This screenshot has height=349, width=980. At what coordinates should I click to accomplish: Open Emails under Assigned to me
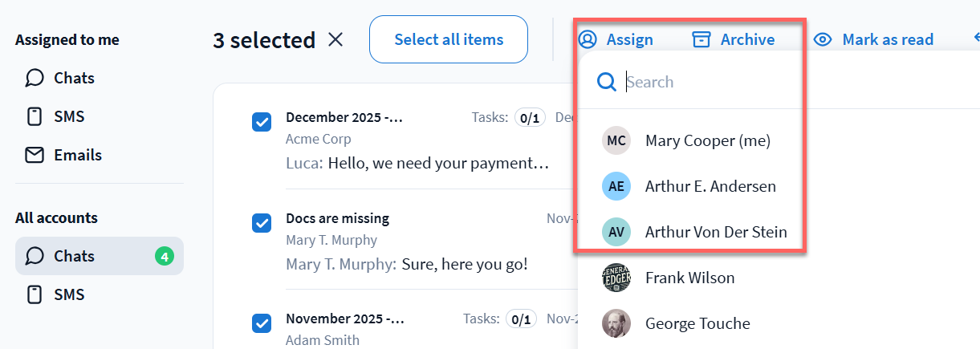pos(77,155)
